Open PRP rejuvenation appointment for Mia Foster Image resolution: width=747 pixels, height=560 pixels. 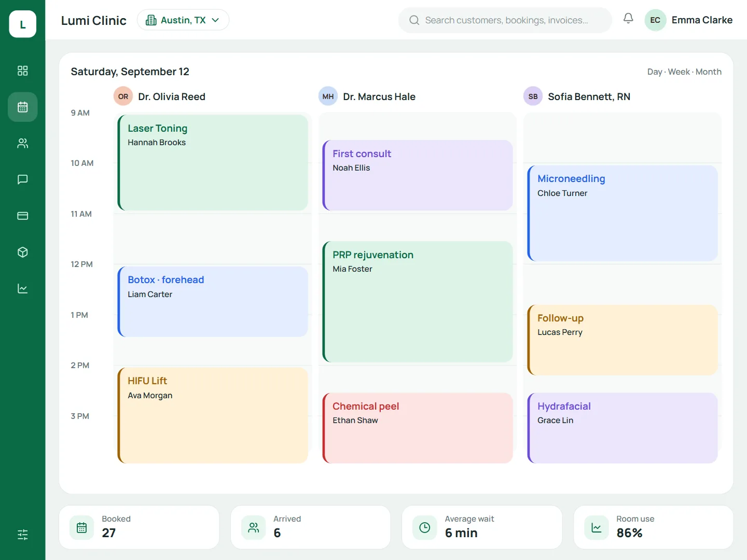418,302
